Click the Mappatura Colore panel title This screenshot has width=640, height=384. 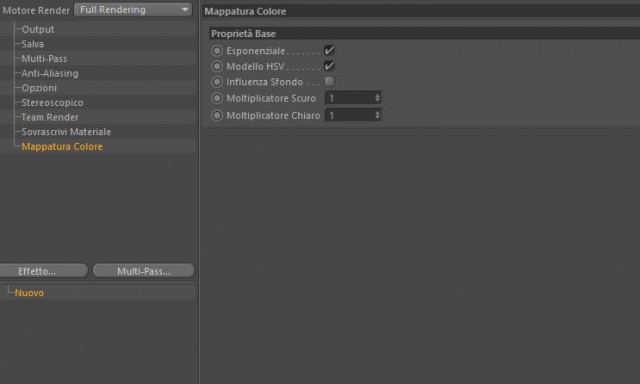click(x=245, y=11)
